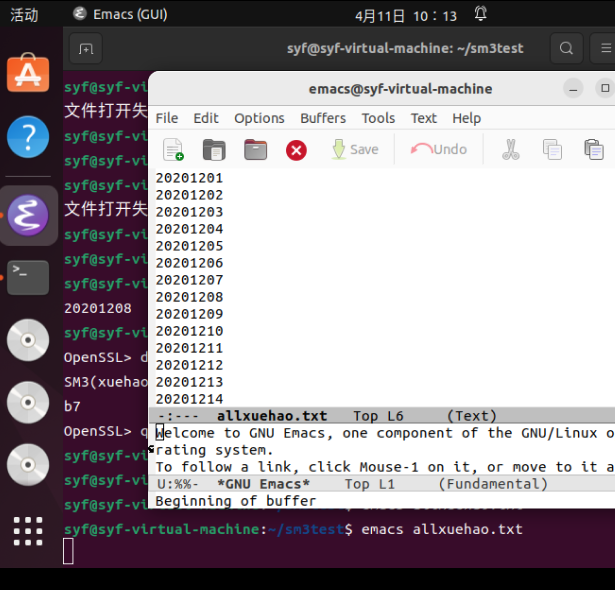Click the Paste clipboard icon
615x590 pixels.
(x=593, y=149)
